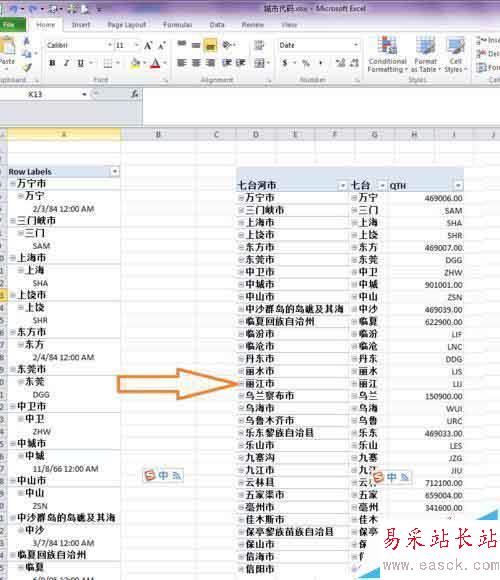Select column D header
The height and width of the screenshot is (580, 500).
coord(256,135)
